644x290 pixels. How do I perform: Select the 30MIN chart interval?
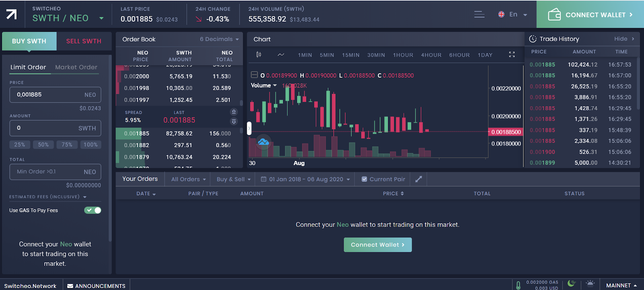click(x=376, y=55)
